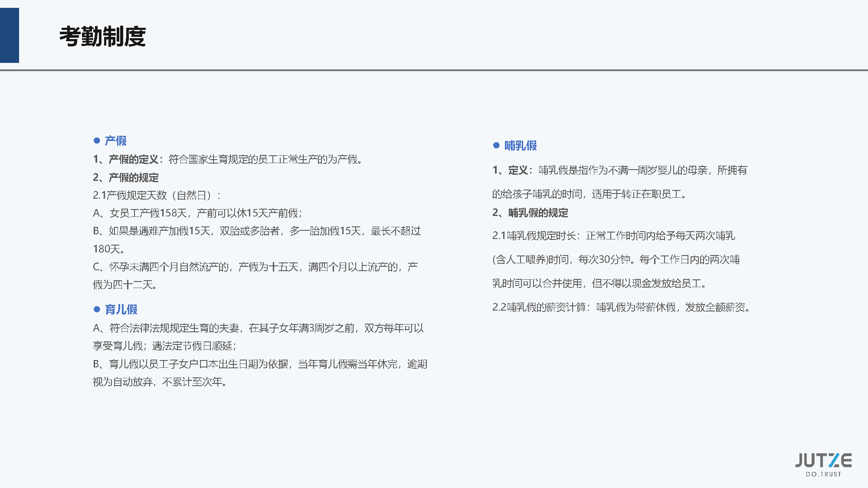Click the 产假 section heading
868x488 pixels.
(115, 141)
